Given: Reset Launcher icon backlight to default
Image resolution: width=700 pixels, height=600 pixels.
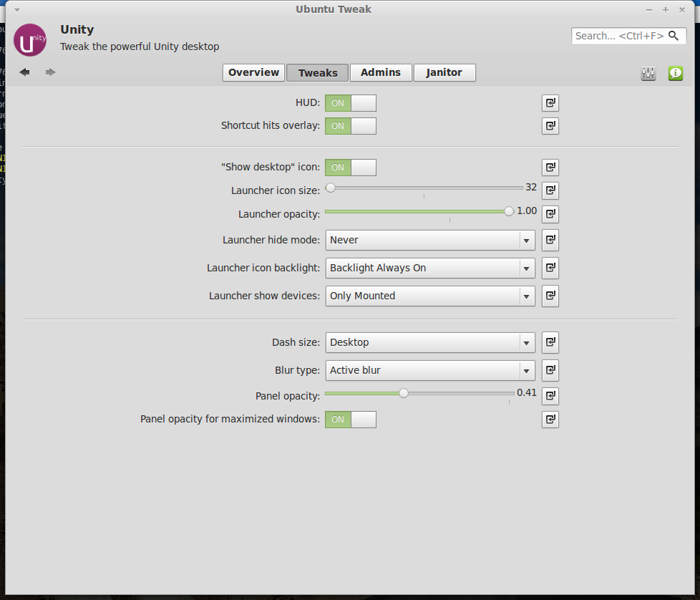Looking at the screenshot, I should pyautogui.click(x=550, y=268).
